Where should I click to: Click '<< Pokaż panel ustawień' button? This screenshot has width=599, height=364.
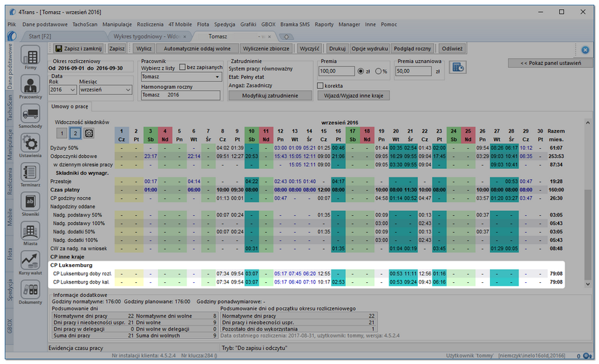coord(551,63)
